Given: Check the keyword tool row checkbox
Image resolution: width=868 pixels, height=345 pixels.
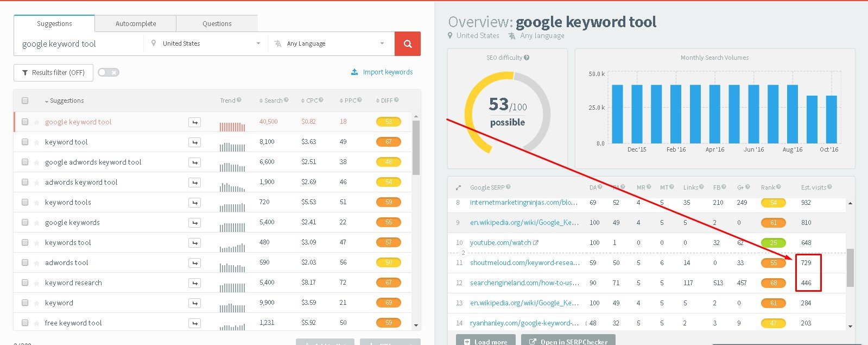Looking at the screenshot, I should click(x=25, y=142).
